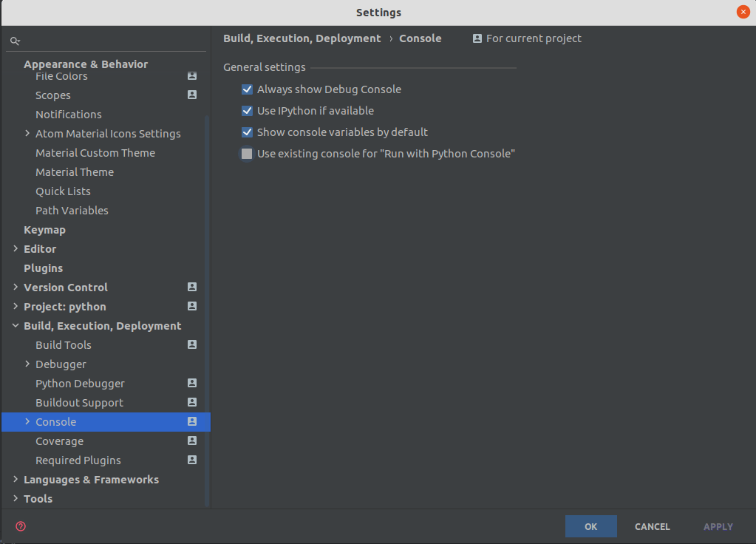Click project icon beside Buildout Support
The image size is (756, 544).
click(x=192, y=403)
